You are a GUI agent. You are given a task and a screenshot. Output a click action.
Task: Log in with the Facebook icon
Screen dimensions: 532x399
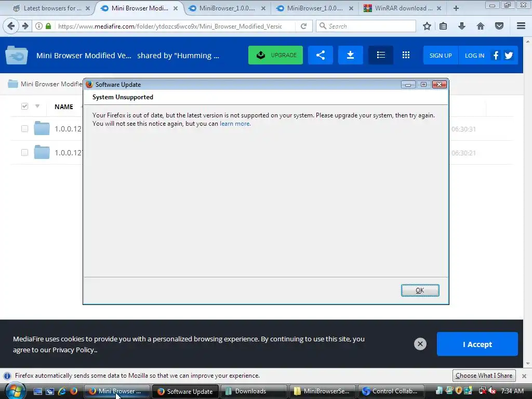click(x=496, y=55)
